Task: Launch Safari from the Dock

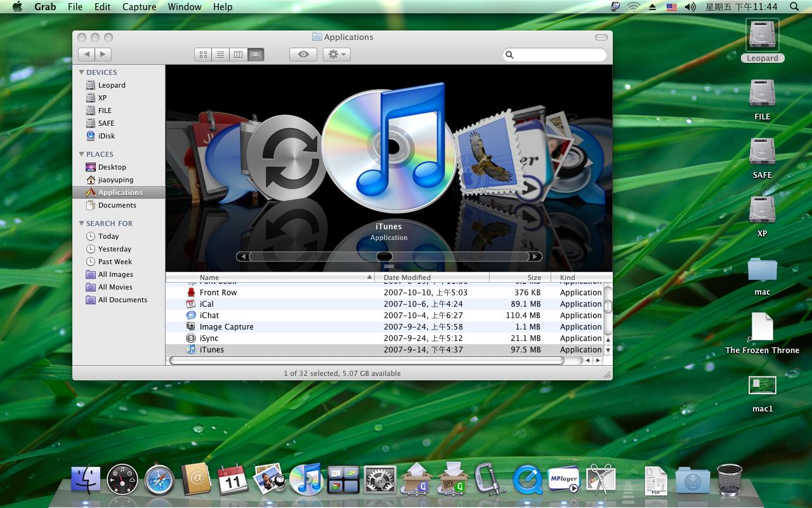Action: [159, 479]
